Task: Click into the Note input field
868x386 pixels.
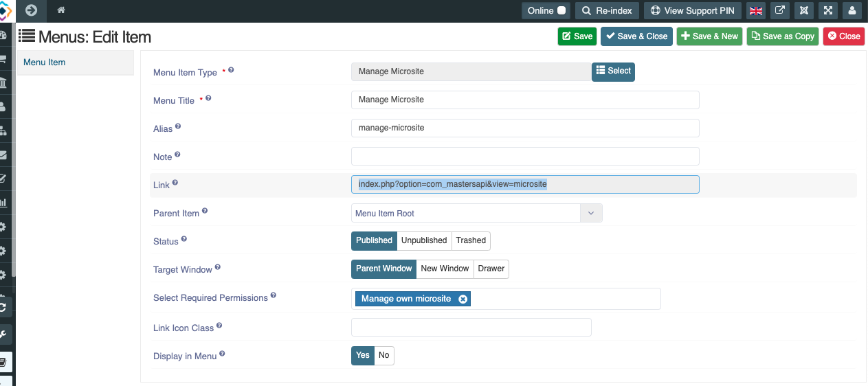Action: click(525, 156)
